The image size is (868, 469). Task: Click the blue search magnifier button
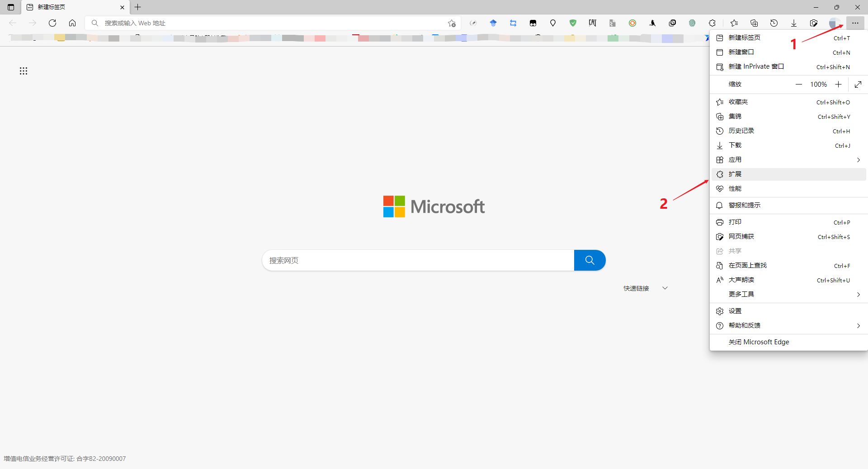pyautogui.click(x=590, y=260)
